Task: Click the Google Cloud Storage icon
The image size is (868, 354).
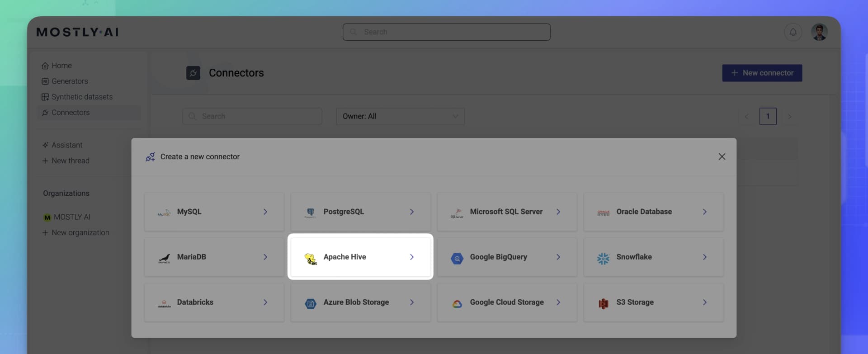Action: coord(457,304)
